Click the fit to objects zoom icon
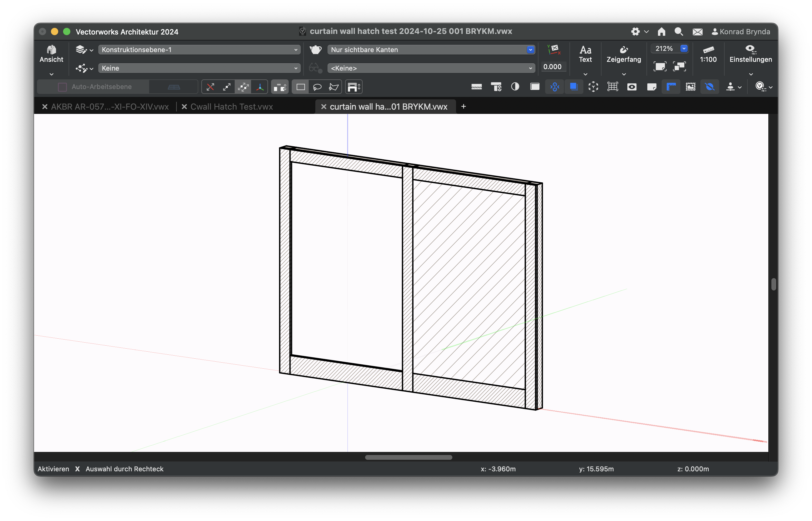 679,66
